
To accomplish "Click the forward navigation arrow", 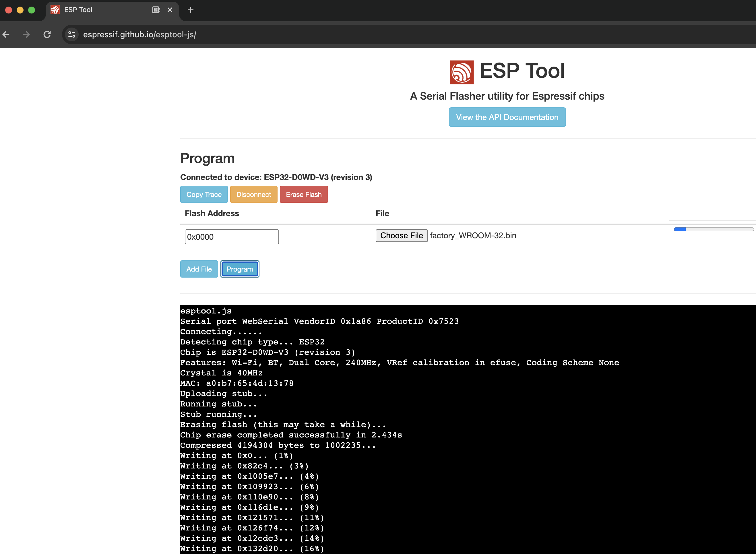I will point(26,34).
